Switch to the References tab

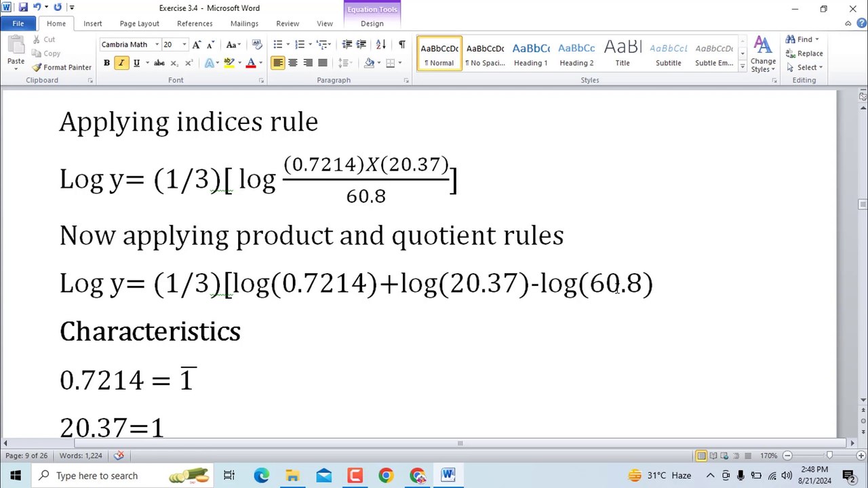point(195,24)
